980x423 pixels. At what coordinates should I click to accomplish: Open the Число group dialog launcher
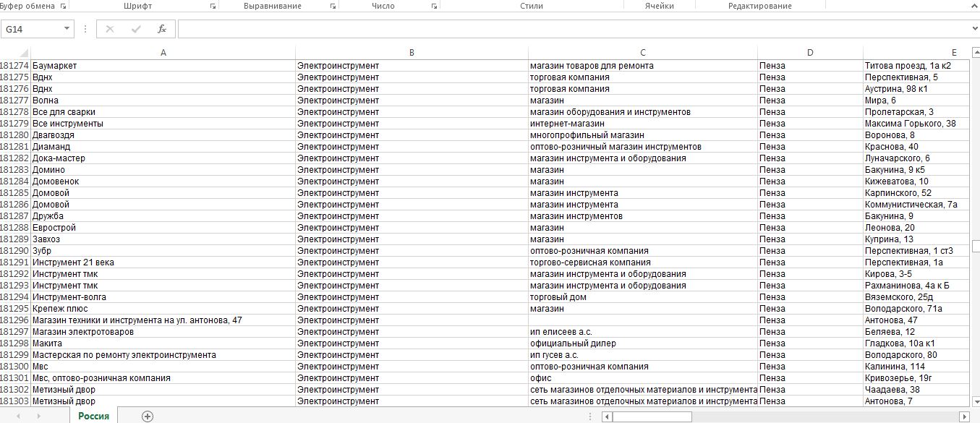434,6
